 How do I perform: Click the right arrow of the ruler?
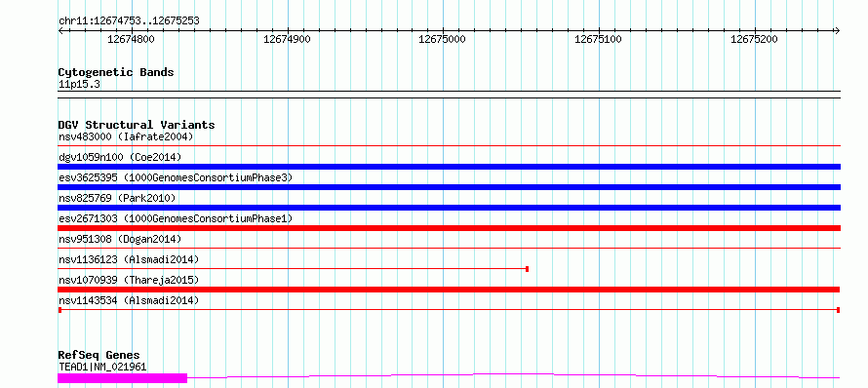[x=838, y=30]
